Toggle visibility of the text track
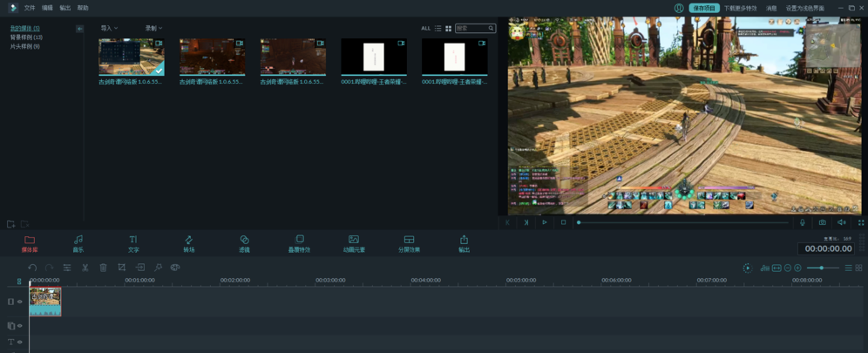868x353 pixels. point(20,343)
